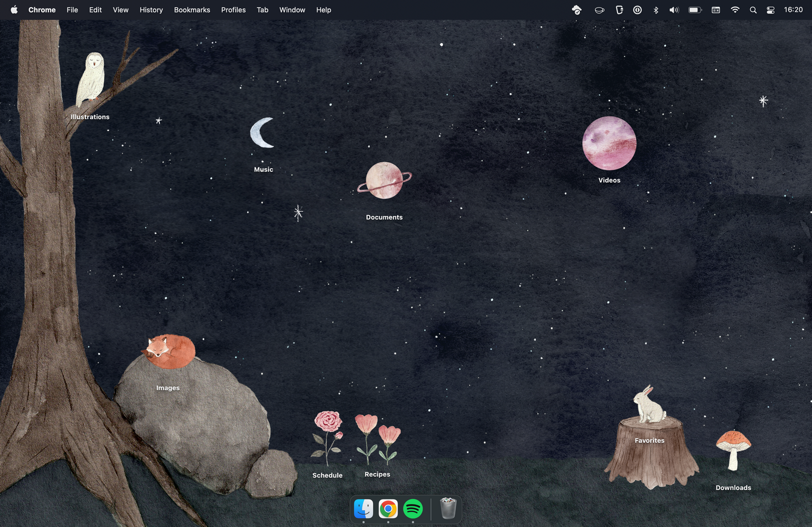Open the Documents planet folder icon
812x527 pixels.
[384, 180]
